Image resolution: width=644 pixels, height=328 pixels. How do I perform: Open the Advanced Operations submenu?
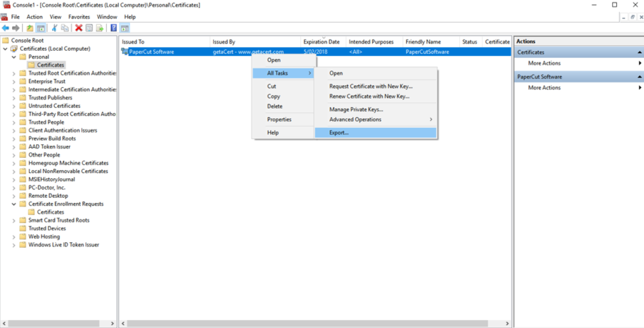point(375,120)
